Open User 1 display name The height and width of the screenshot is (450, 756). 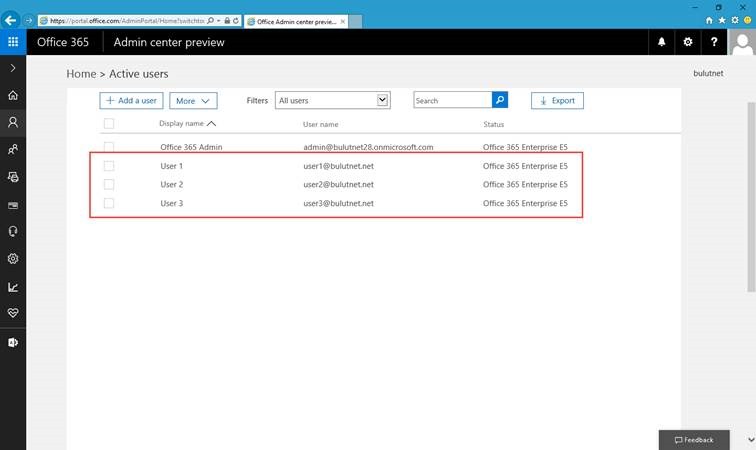pyautogui.click(x=172, y=166)
